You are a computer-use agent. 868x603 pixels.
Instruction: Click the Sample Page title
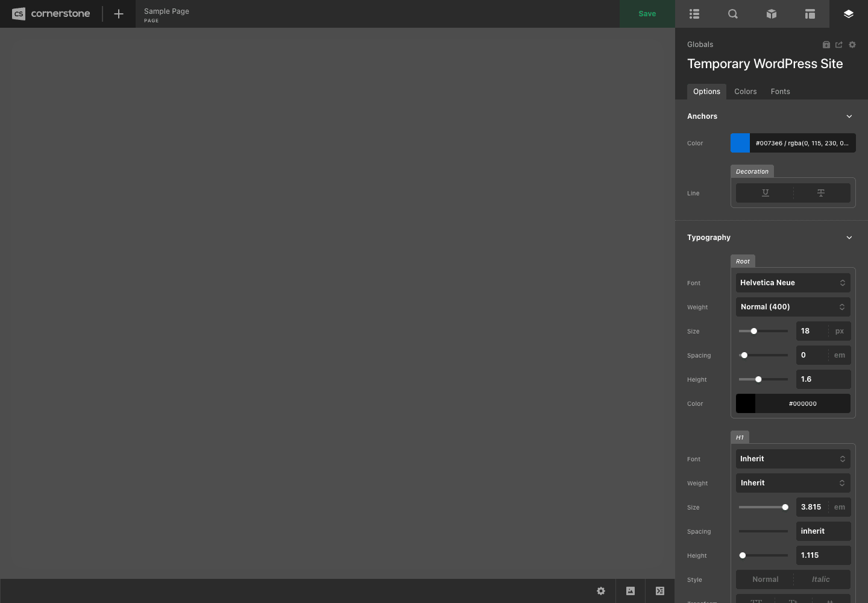[166, 11]
